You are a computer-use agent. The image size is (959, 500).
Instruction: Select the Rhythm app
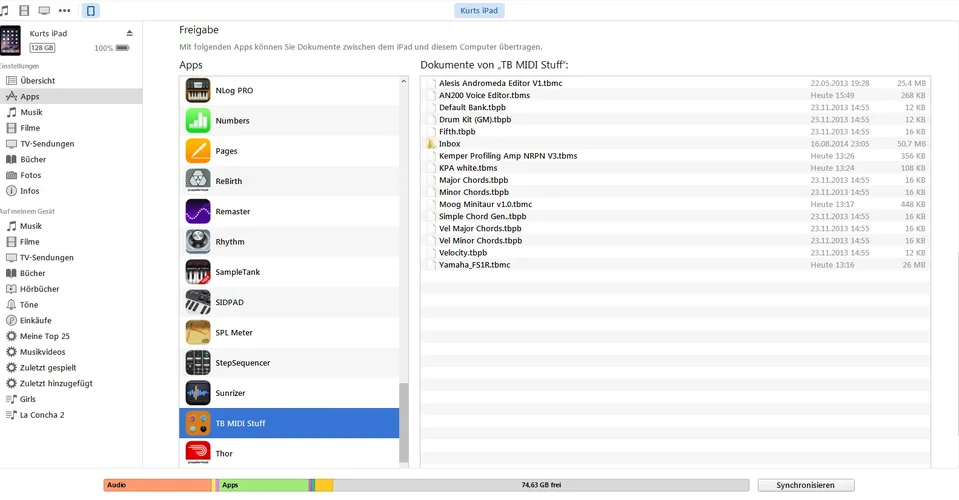(x=289, y=241)
